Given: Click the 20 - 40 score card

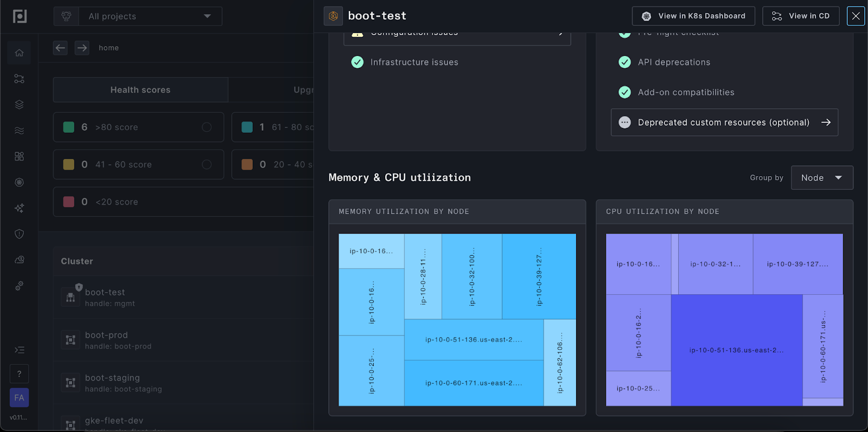Looking at the screenshot, I should [x=273, y=164].
